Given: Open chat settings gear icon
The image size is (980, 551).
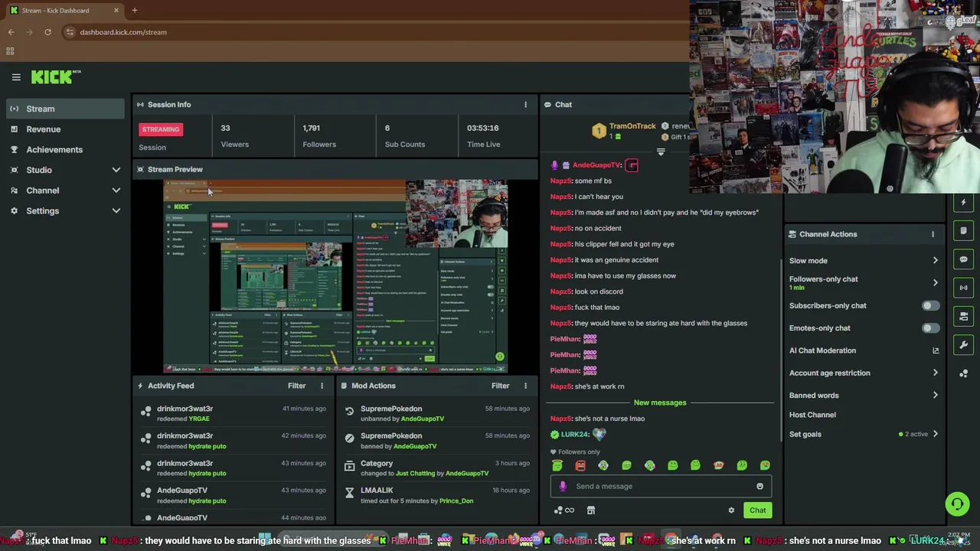Looking at the screenshot, I should click(731, 510).
